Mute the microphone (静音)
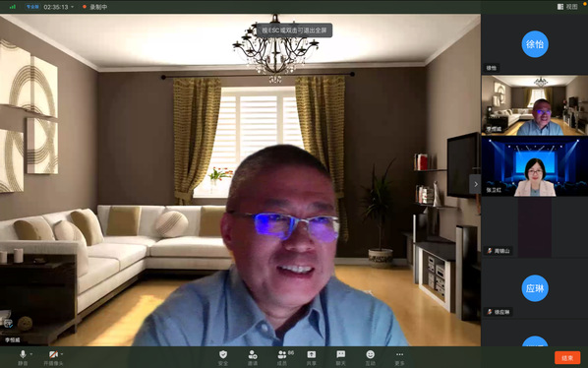Viewport: 588px width, 368px height. 23,357
